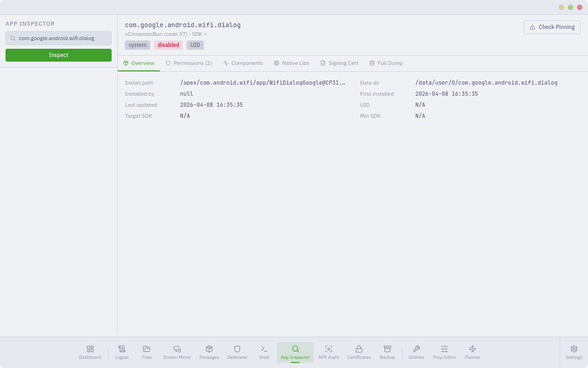Click the search magnifier in package field
The width and height of the screenshot is (588, 368).
(13, 38)
